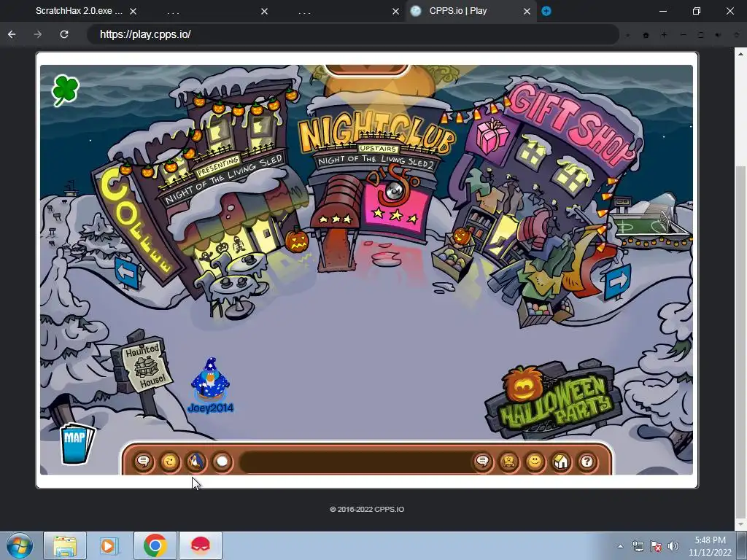This screenshot has height=560, width=747.
Task: Go back in browser history
Action: click(12, 34)
